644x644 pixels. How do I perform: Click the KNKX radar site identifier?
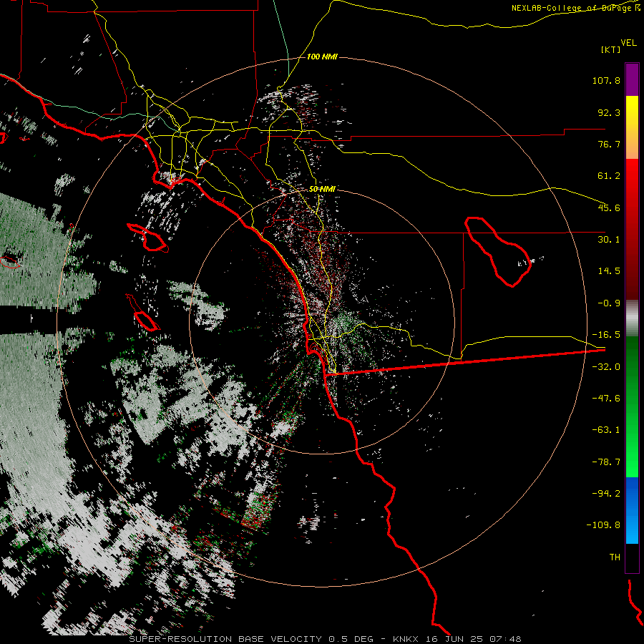[406, 639]
